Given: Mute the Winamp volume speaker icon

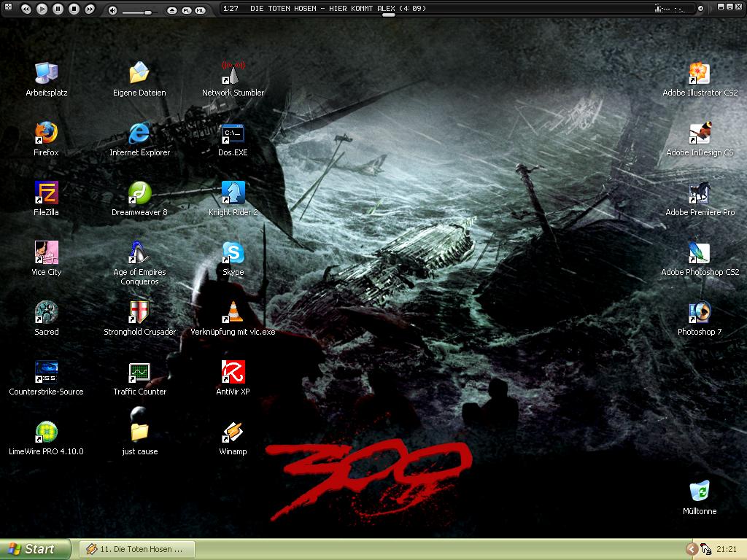Looking at the screenshot, I should coord(112,10).
